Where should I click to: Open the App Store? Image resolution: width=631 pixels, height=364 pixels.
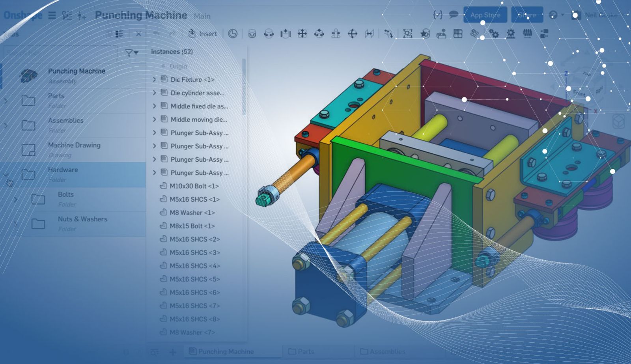pyautogui.click(x=485, y=15)
